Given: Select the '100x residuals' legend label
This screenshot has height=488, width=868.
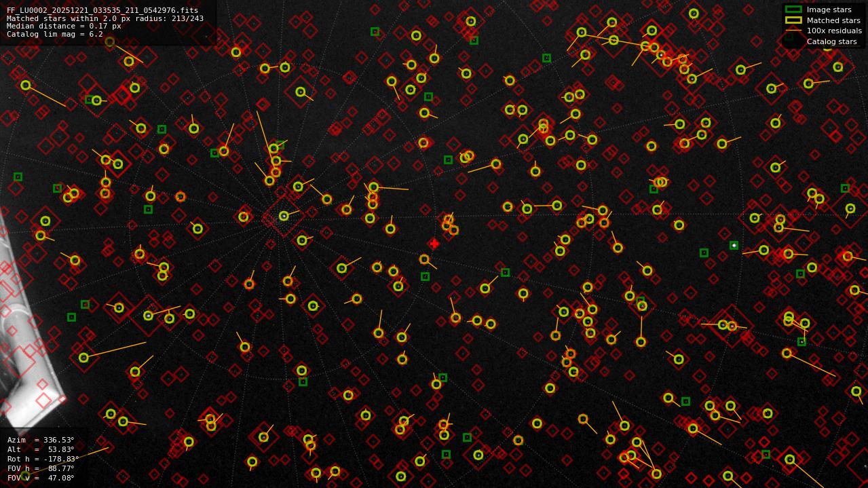Looking at the screenshot, I should [834, 31].
